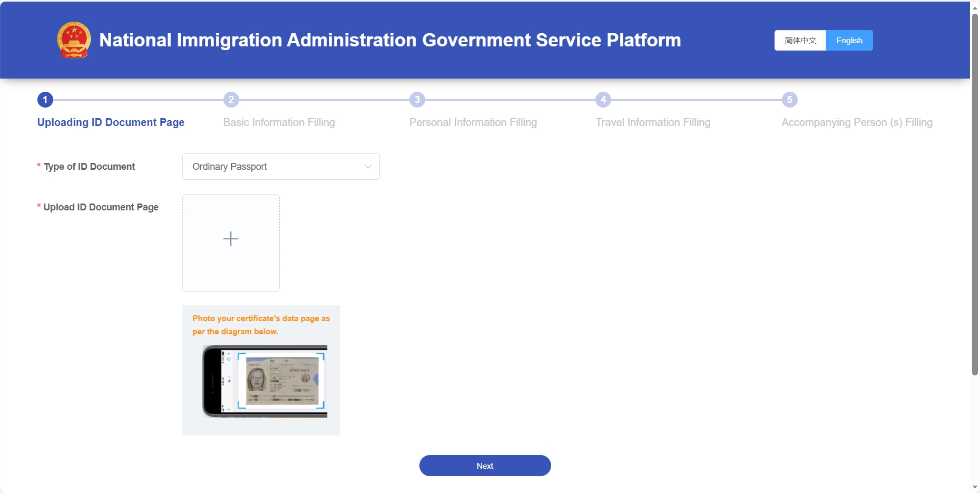Click step 1 circle in progress bar
980x493 pixels.
click(x=45, y=100)
